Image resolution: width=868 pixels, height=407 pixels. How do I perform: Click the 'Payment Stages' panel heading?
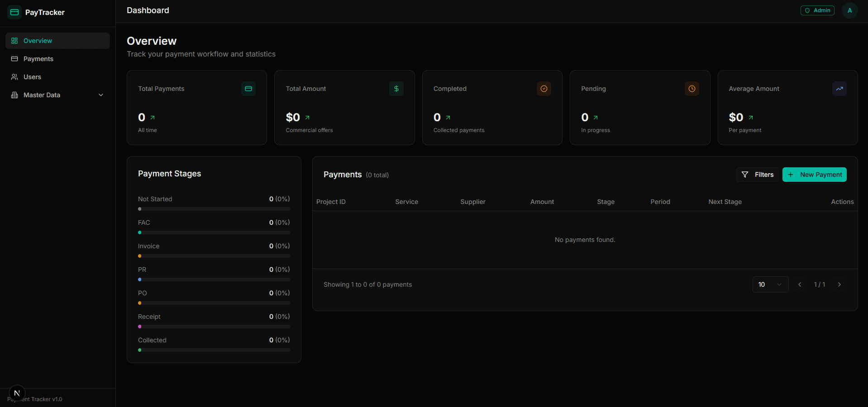[x=170, y=174]
